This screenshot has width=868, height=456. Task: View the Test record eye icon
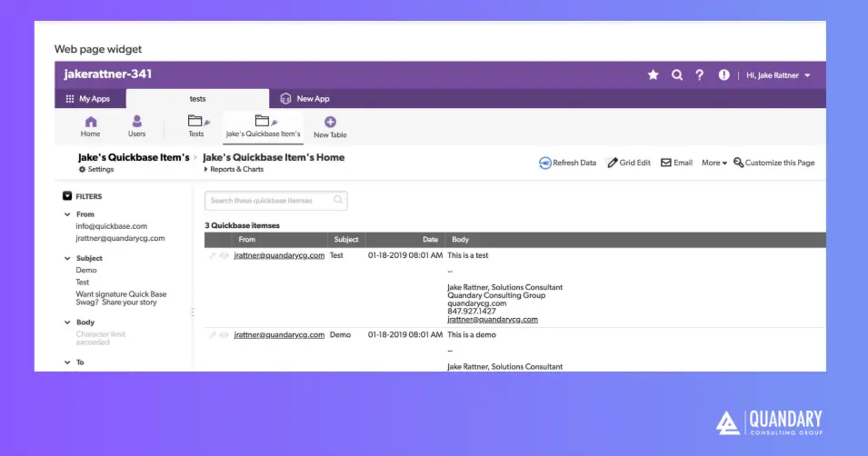point(224,255)
